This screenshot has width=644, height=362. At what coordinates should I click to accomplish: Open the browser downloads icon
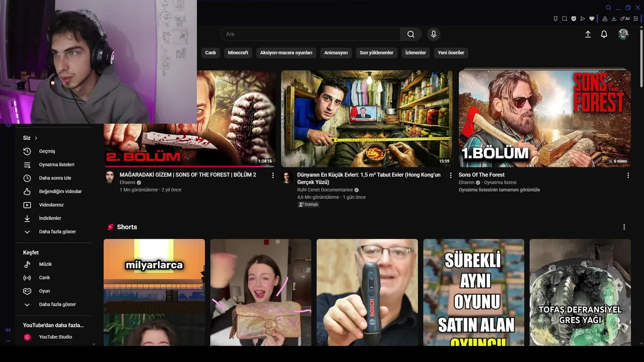click(x=614, y=19)
